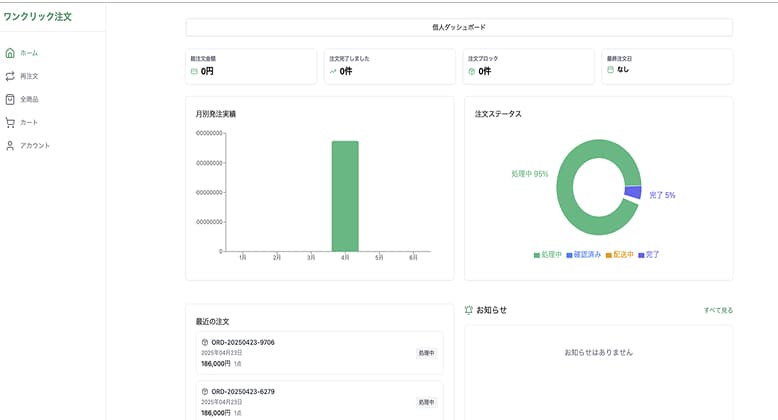This screenshot has height=420, width=778.
Task: Click the package icon next to ORD-20250423-9706
Action: pos(205,342)
